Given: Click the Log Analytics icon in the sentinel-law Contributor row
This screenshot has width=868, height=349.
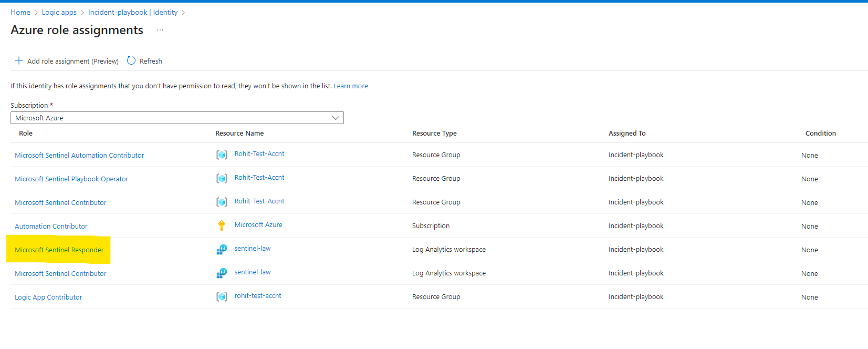Looking at the screenshot, I should coord(222,273).
